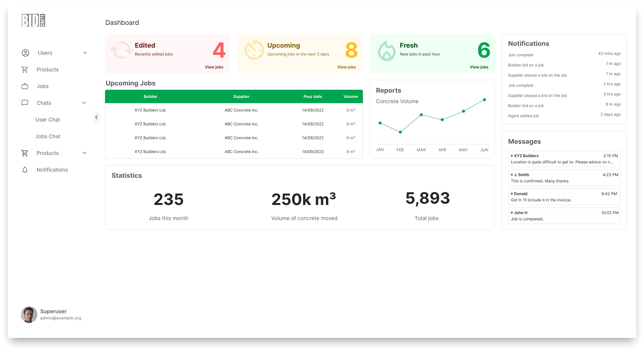Click the Chats speech bubble icon

(25, 103)
